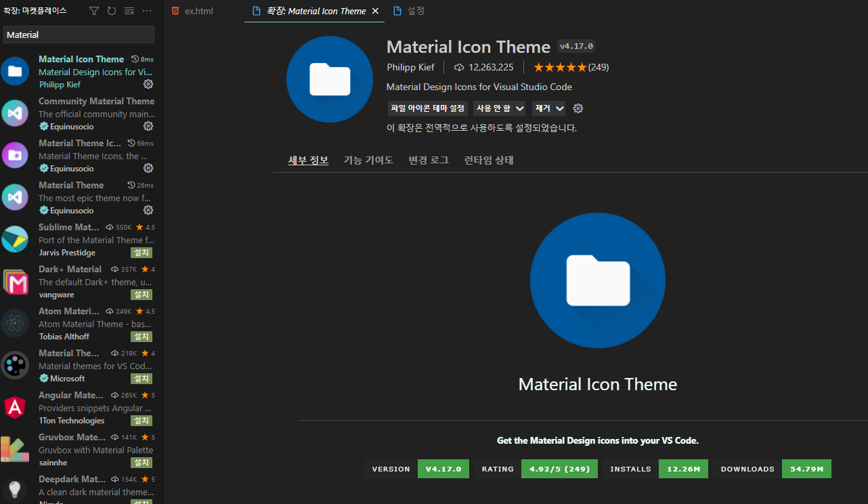Select Gruvbox with Material Palette description
Image resolution: width=868 pixels, height=504 pixels.
click(x=95, y=450)
